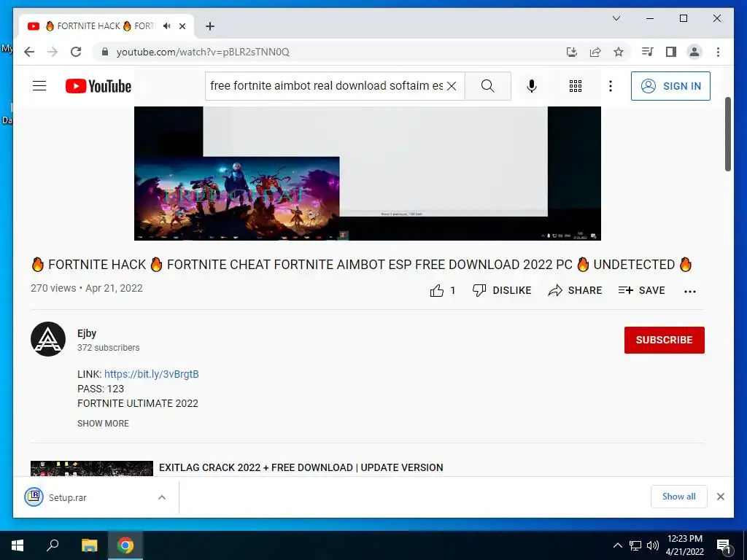
Task: Open the EXITLAG CRACK video thumbnail
Action: point(91,469)
